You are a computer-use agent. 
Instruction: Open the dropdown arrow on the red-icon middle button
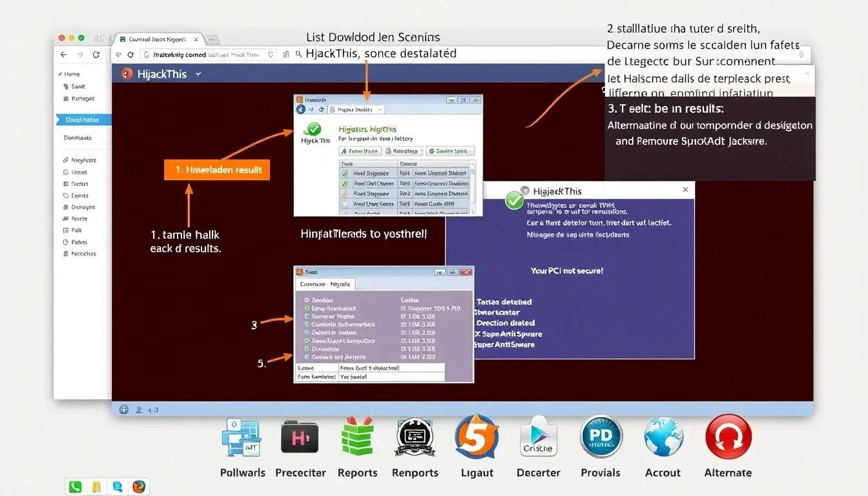[421, 151]
